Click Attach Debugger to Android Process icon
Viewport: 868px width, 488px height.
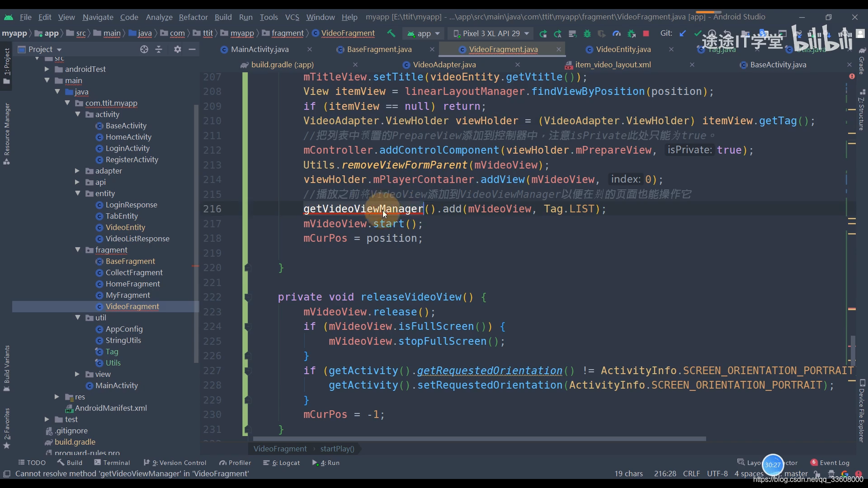click(632, 33)
